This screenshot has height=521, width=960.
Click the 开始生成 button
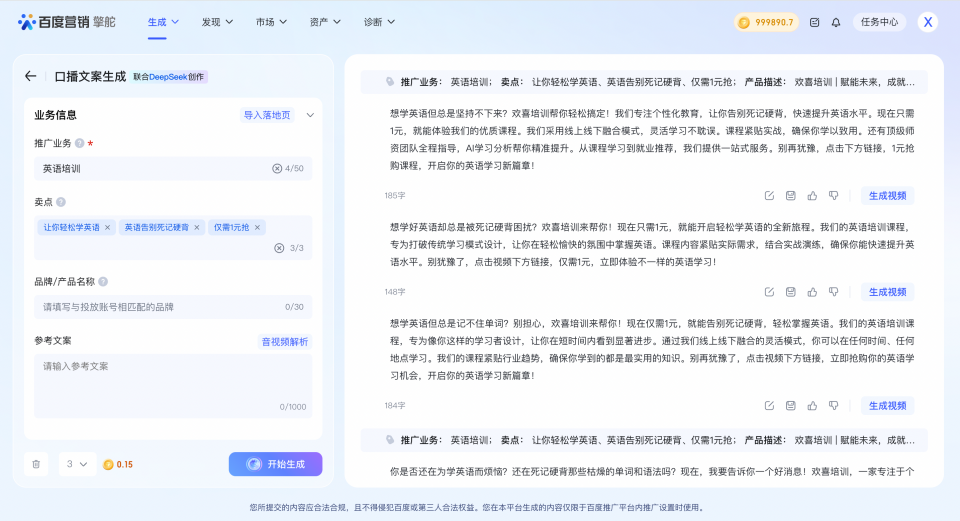275,464
